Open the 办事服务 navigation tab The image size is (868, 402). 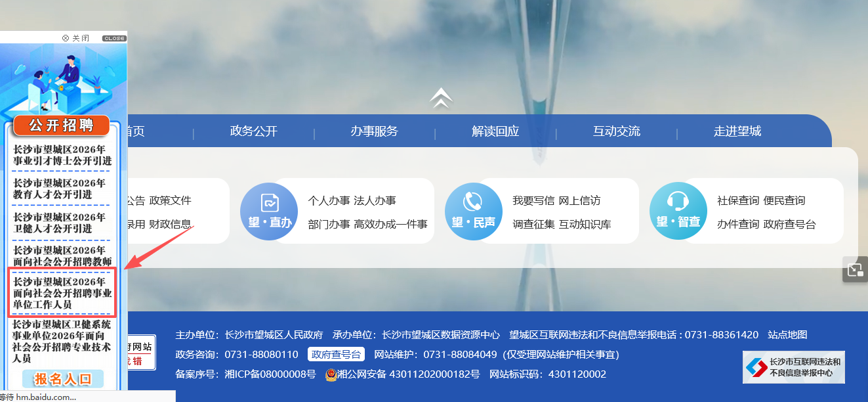[x=375, y=131]
